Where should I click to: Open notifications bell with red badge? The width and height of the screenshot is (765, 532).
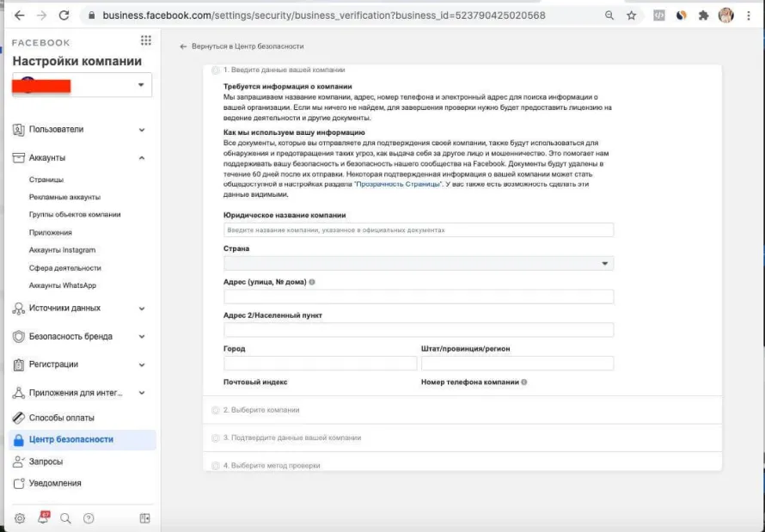(x=44, y=517)
